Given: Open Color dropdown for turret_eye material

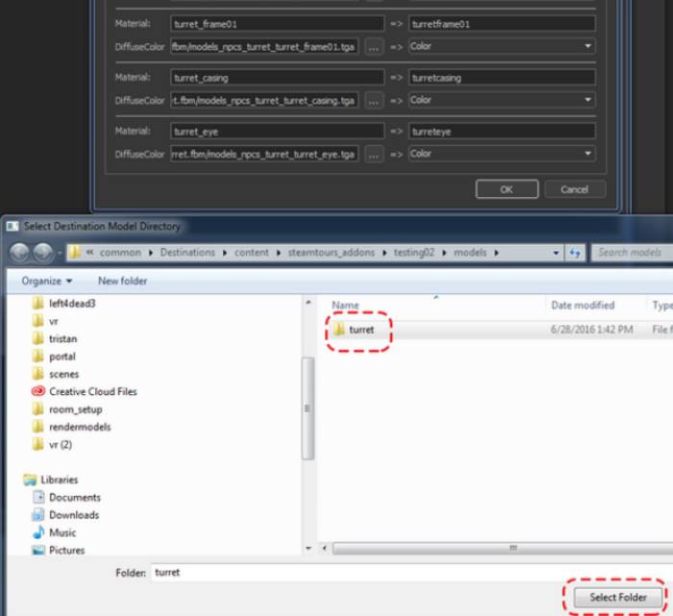Looking at the screenshot, I should click(501, 154).
